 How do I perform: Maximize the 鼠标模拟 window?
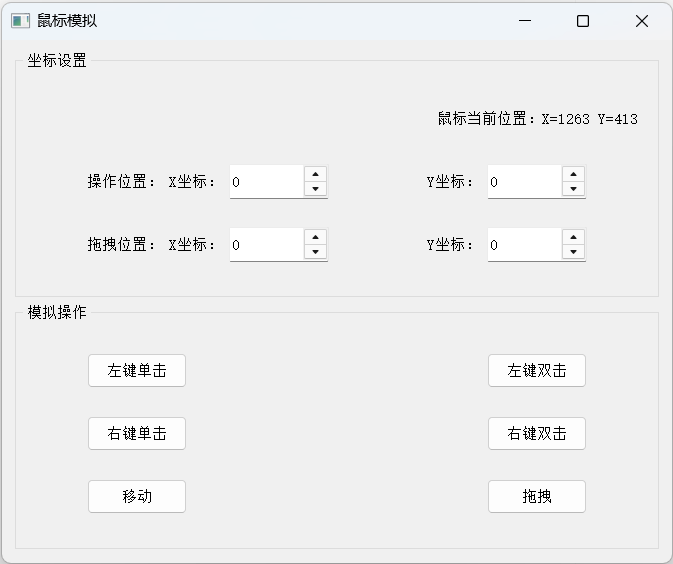point(583,21)
